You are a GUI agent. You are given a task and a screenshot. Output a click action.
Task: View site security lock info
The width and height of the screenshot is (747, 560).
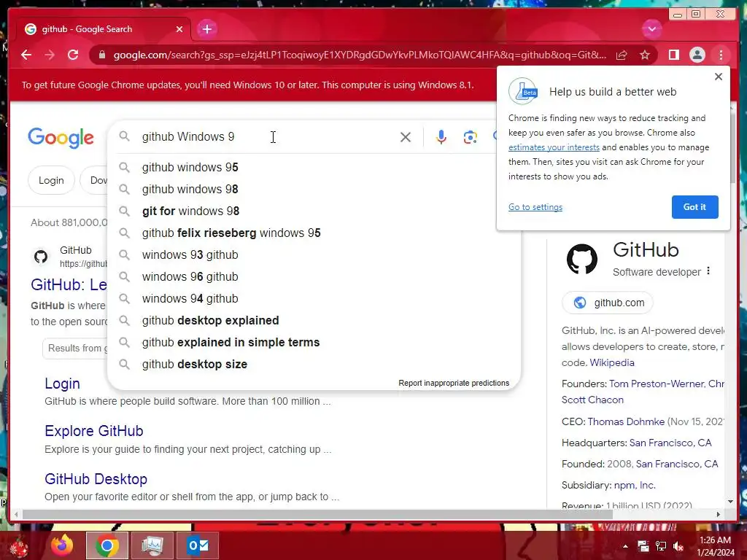pos(101,55)
